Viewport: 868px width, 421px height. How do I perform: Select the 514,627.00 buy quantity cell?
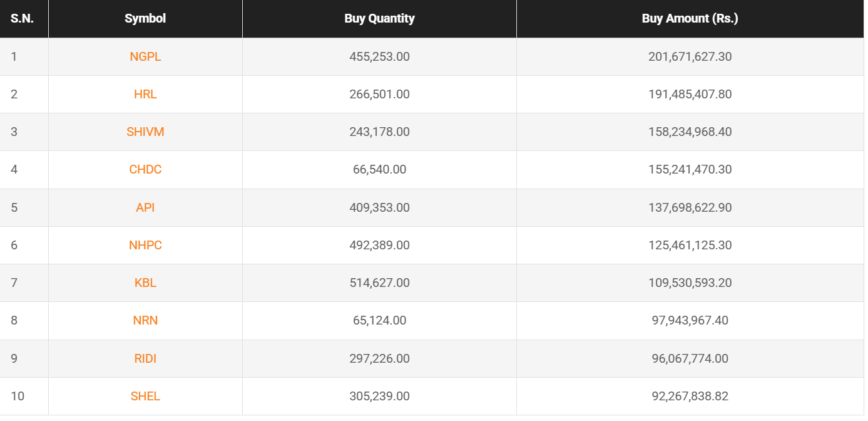[x=379, y=283]
